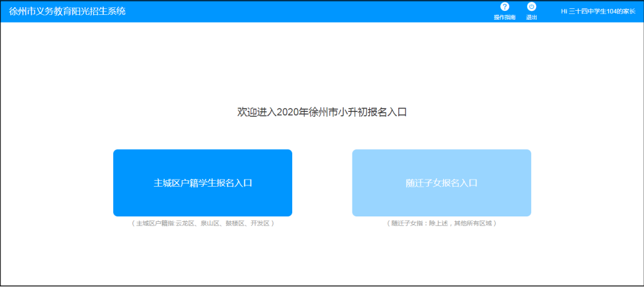Click 其他所有区域 in the right caption
The width and height of the screenshot is (644, 288).
click(x=473, y=224)
